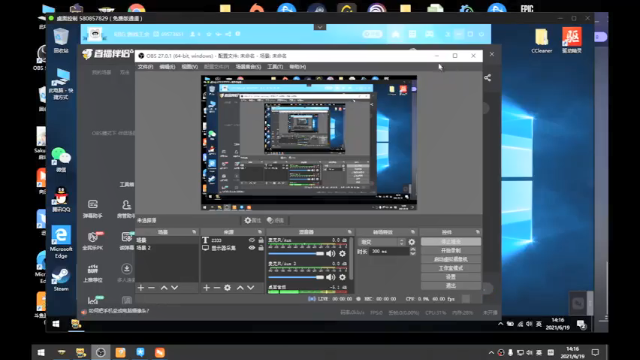
Task: Toggle lock on 显示器采集 source
Action: [x=261, y=248]
